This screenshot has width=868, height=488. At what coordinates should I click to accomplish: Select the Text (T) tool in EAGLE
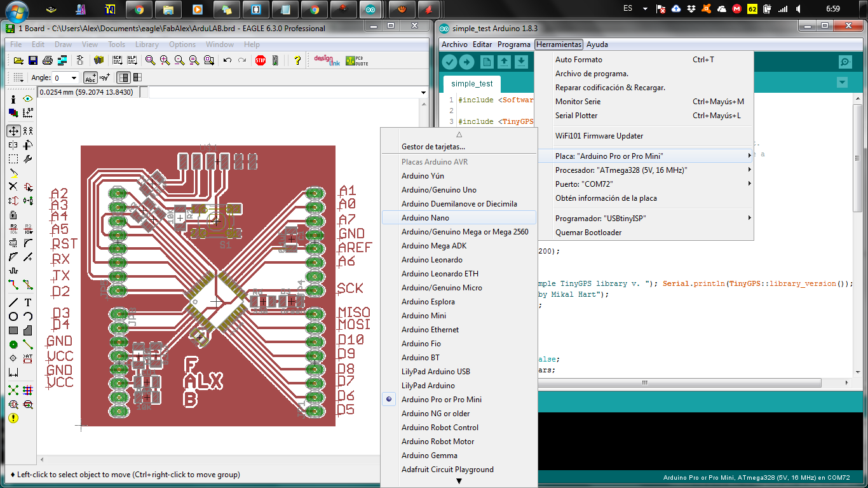[x=27, y=302]
